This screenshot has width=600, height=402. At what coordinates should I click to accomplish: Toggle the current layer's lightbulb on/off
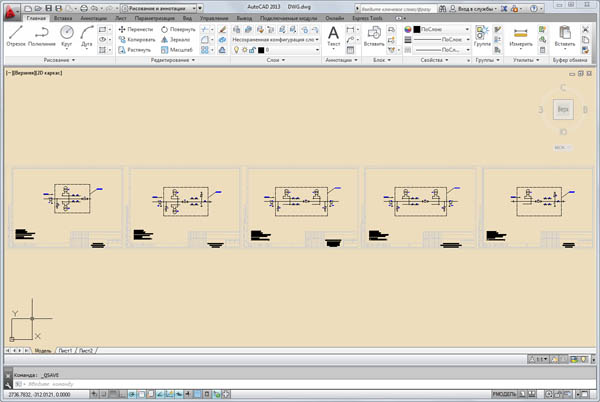click(237, 49)
